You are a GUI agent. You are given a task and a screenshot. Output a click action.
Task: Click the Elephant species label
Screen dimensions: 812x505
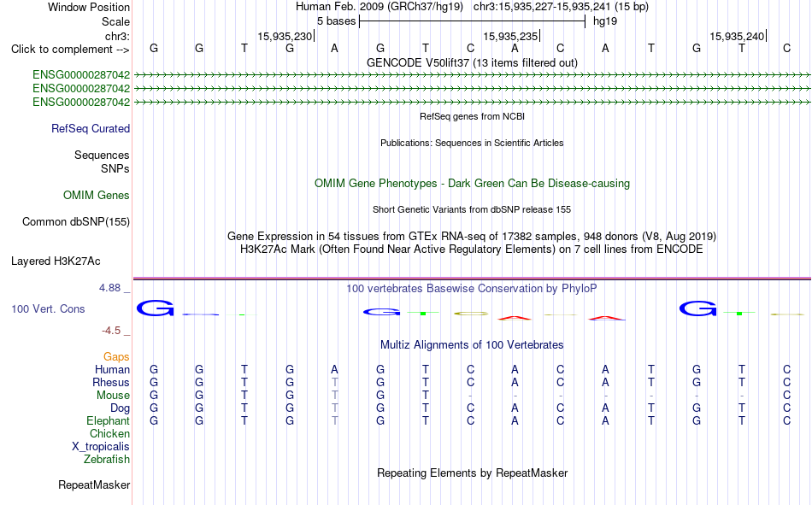(x=109, y=420)
